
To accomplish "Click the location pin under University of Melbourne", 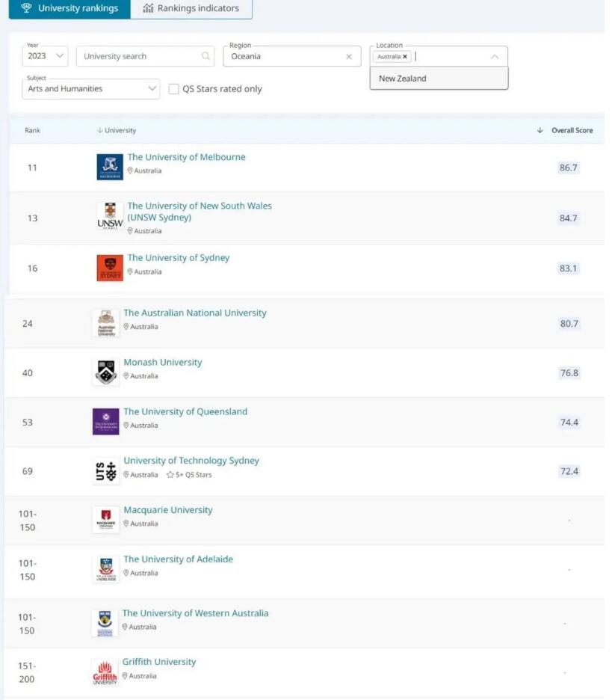I will (x=130, y=171).
